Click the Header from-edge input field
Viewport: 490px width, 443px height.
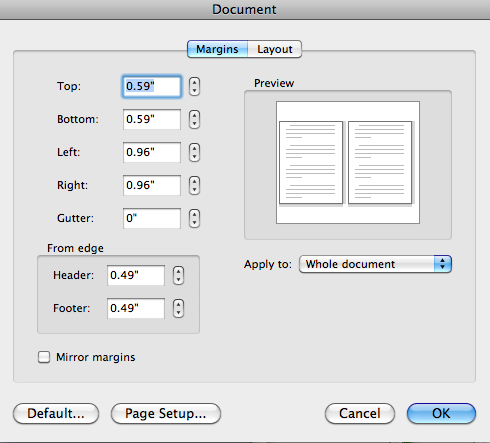136,275
